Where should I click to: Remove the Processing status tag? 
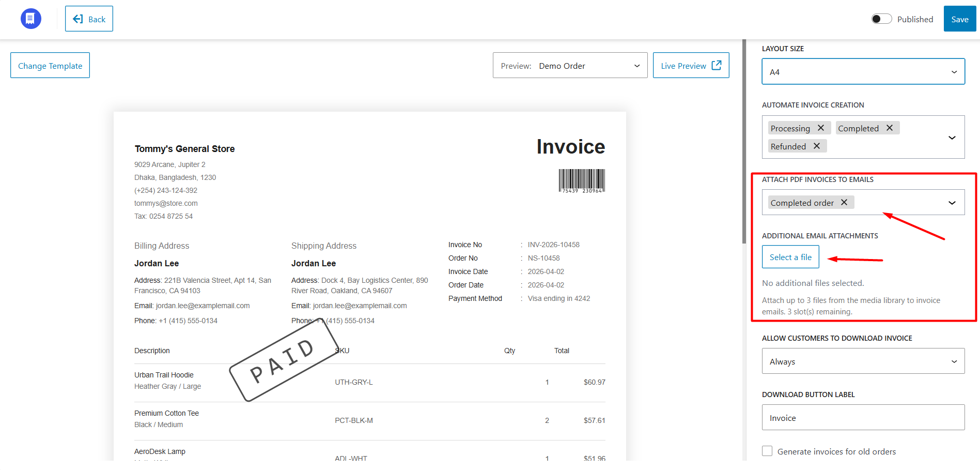point(821,128)
